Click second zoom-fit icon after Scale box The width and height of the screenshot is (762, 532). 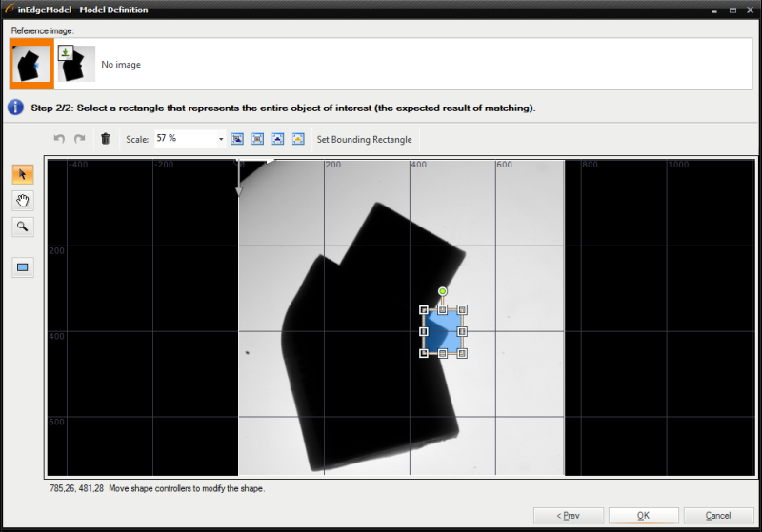(x=257, y=139)
